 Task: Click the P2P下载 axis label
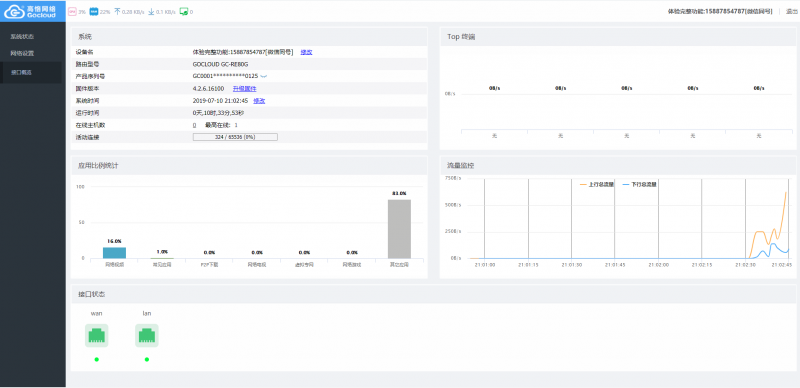tap(209, 265)
